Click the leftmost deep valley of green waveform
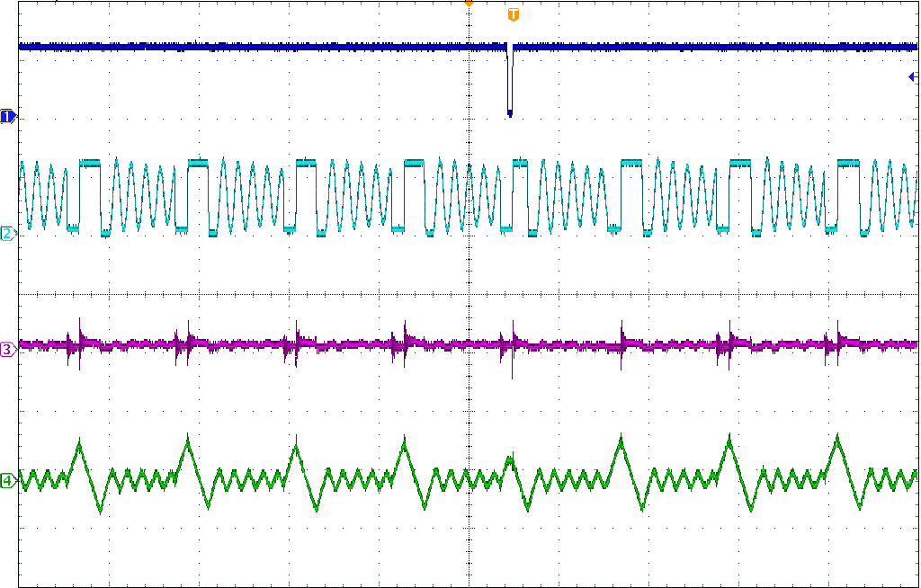The height and width of the screenshot is (588, 921). click(x=99, y=512)
